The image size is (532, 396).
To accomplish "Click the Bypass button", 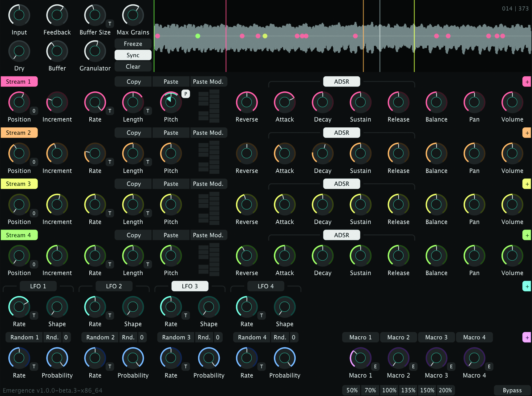I will point(512,390).
